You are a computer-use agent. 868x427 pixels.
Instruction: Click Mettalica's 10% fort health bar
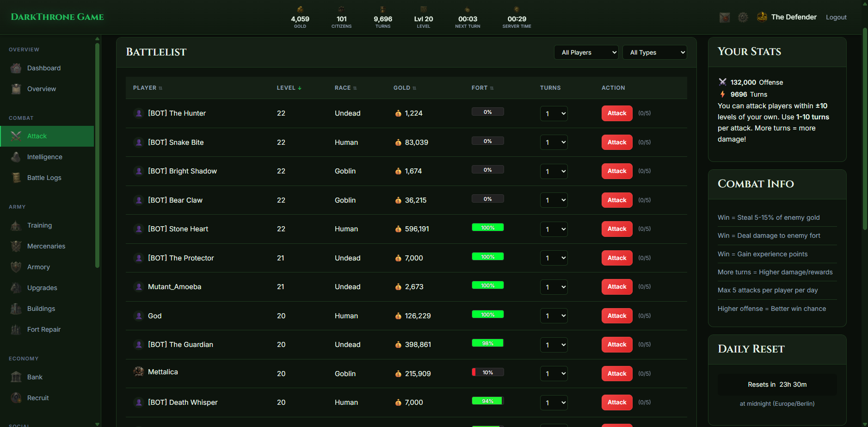coord(487,372)
